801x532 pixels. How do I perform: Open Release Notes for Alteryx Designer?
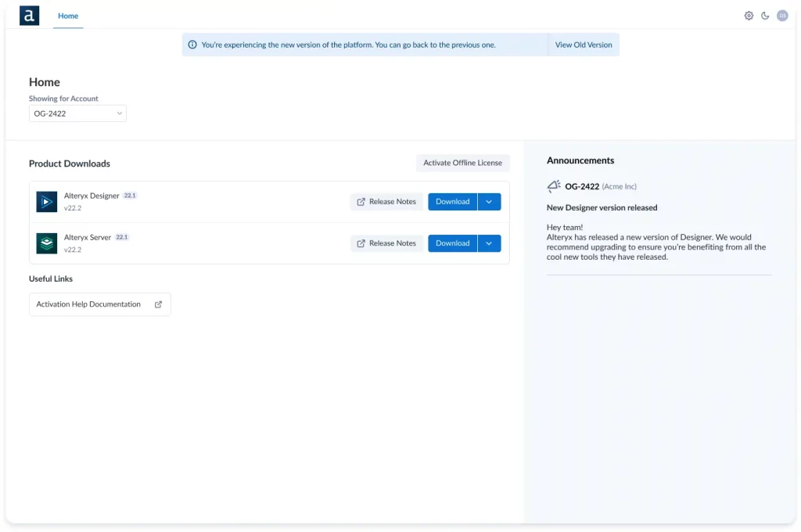coord(386,201)
